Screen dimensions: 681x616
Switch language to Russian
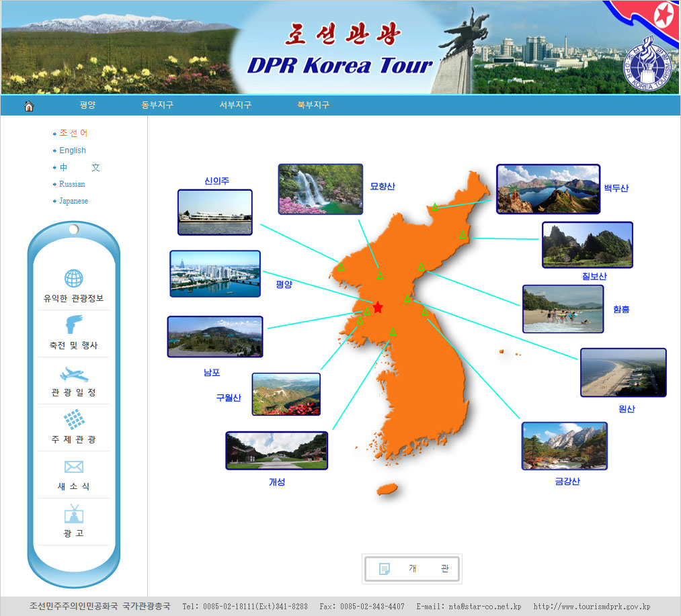point(72,184)
